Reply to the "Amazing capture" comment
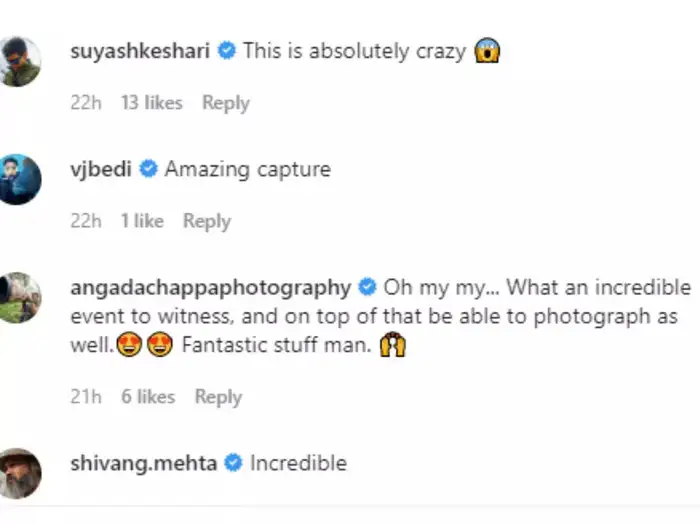The width and height of the screenshot is (700, 525). point(206,221)
